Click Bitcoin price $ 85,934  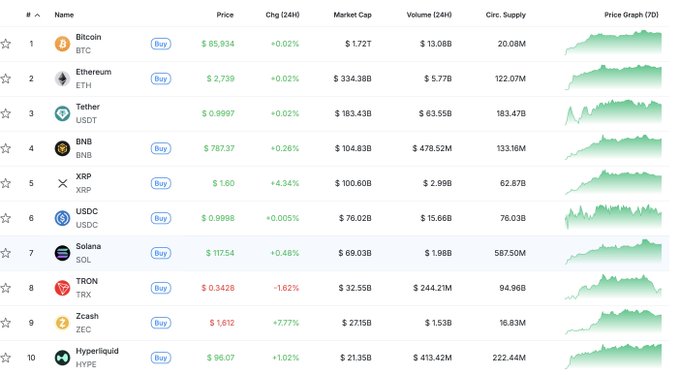pyautogui.click(x=218, y=44)
